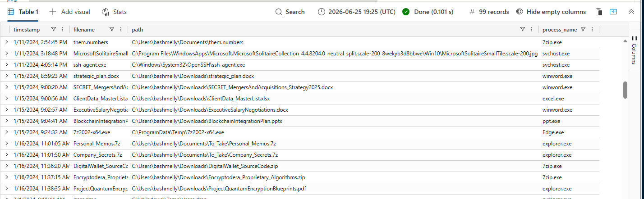Viewport: 644px width, 199px height.
Task: Open the filename column options menu
Action: coord(121,29)
